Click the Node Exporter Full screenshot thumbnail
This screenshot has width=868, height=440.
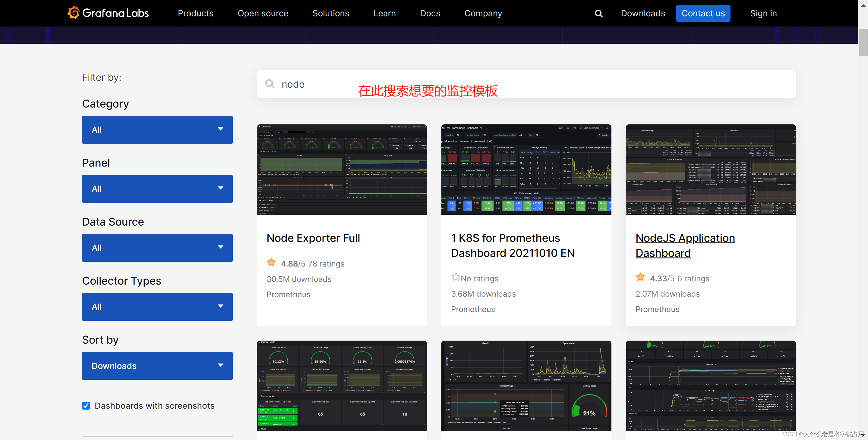click(342, 170)
